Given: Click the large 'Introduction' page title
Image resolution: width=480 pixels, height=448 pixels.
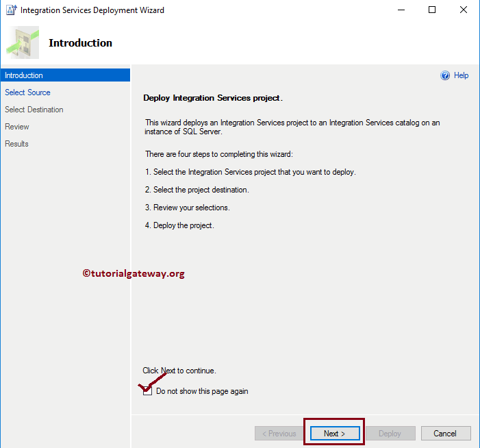Looking at the screenshot, I should click(x=81, y=43).
